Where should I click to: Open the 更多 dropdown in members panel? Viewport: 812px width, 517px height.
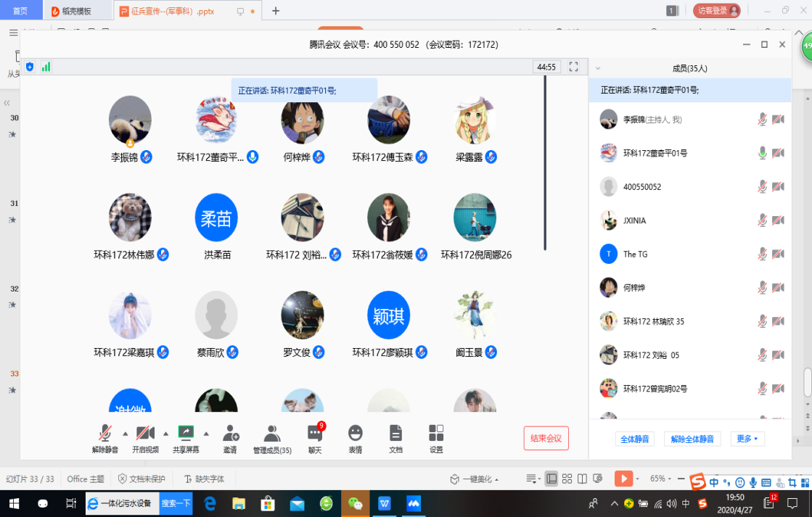pos(747,439)
